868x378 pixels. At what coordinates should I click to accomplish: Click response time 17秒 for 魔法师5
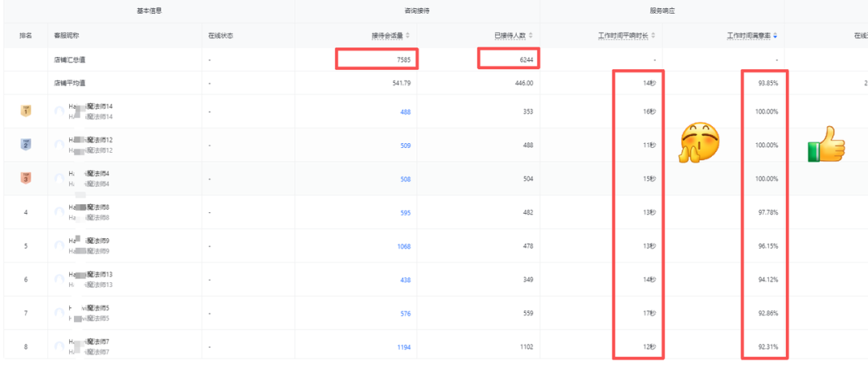click(x=649, y=314)
